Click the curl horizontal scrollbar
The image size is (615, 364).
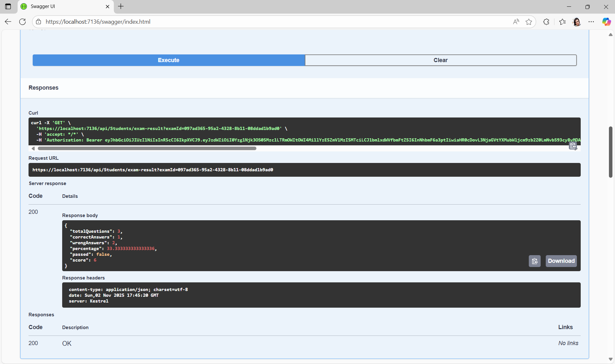pos(147,149)
